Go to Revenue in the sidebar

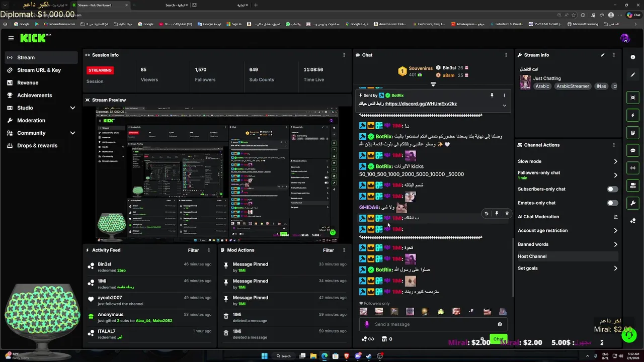41,82
